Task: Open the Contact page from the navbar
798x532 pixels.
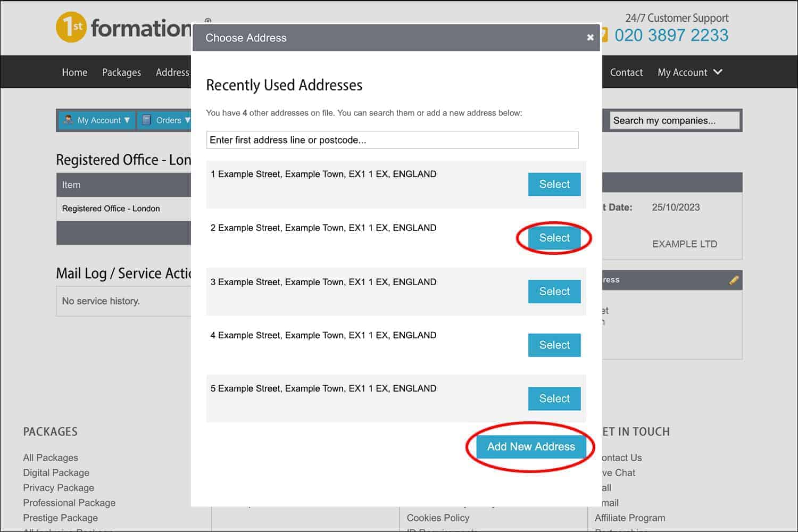Action: click(x=626, y=72)
